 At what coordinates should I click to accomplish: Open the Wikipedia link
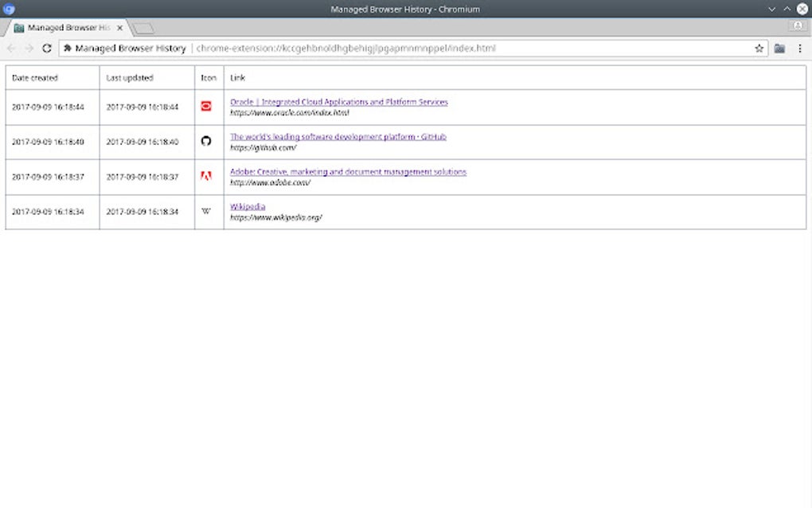[x=248, y=205]
